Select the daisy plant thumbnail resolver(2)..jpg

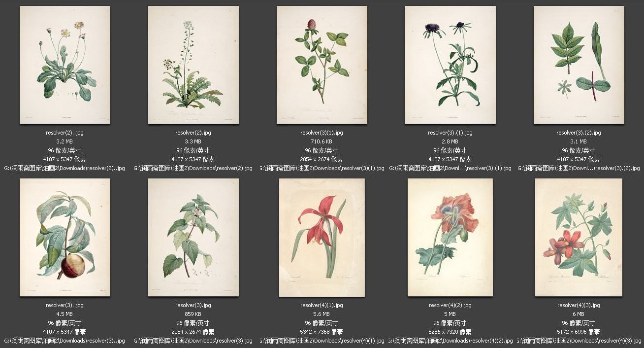point(65,65)
